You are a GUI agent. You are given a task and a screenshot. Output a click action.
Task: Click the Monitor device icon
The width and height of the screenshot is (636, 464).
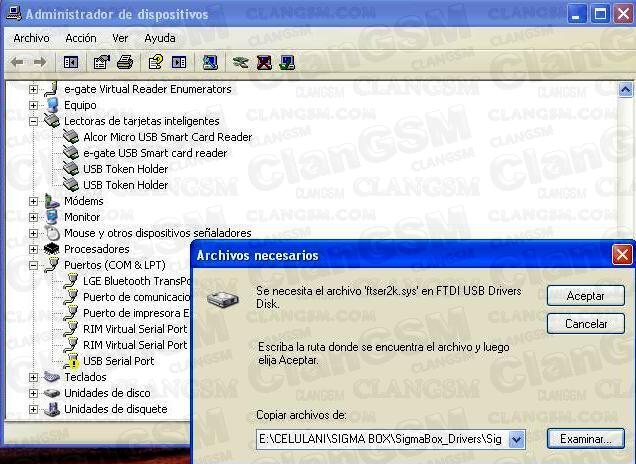(52, 217)
